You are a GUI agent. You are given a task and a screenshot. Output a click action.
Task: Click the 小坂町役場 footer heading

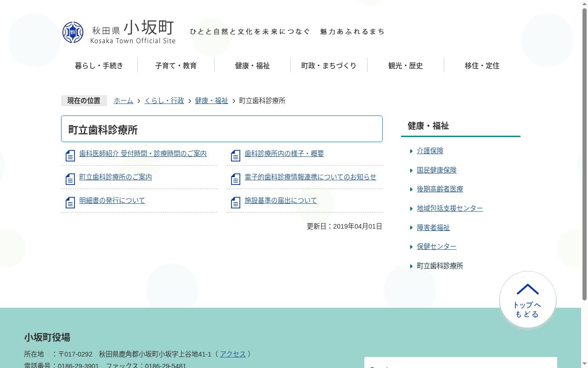(47, 338)
